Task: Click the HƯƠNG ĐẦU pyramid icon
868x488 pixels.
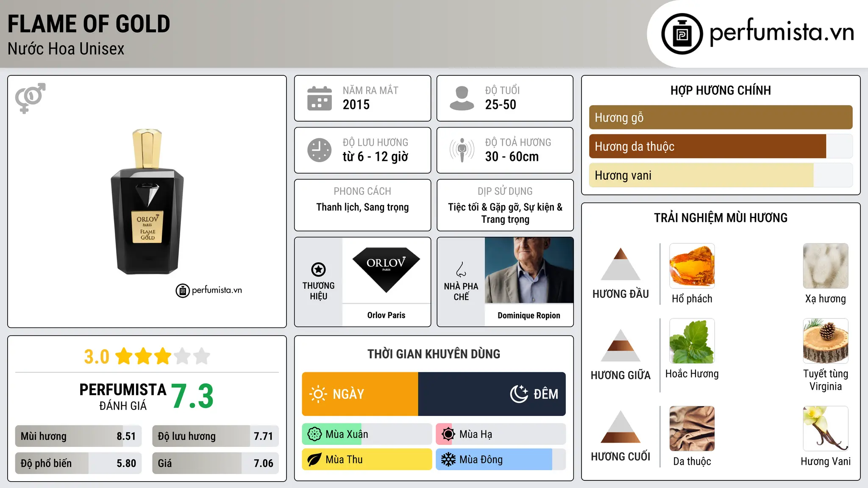Action: pyautogui.click(x=620, y=264)
